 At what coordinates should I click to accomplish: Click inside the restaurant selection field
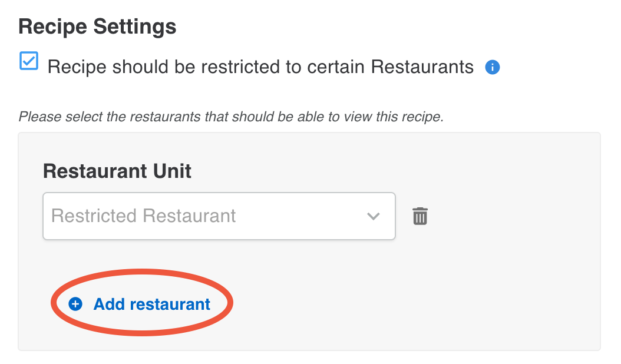[177, 216]
